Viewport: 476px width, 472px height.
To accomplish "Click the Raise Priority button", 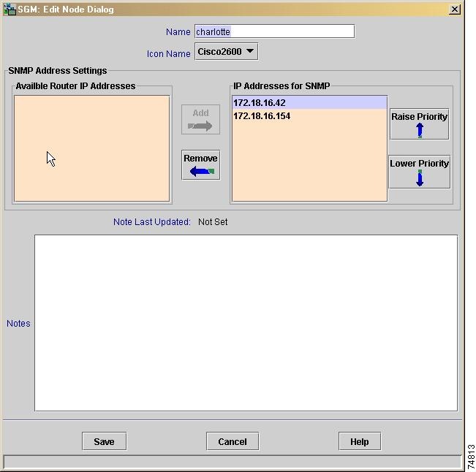I will (x=419, y=124).
